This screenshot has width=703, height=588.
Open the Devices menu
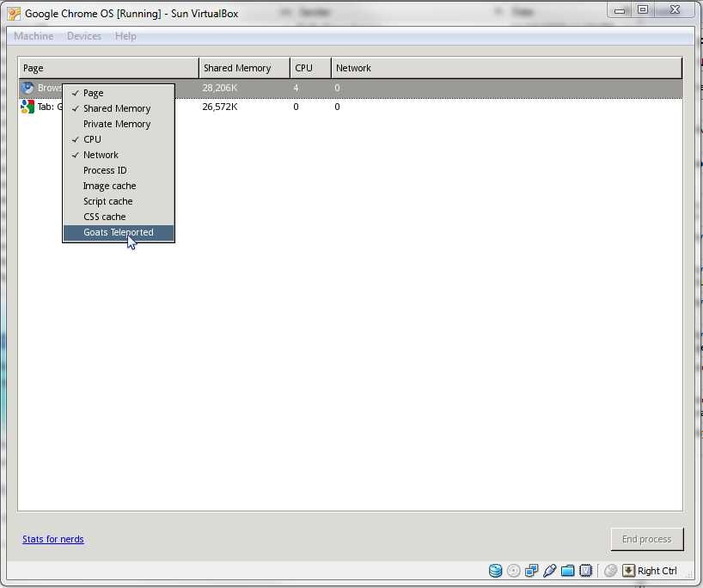(x=84, y=36)
